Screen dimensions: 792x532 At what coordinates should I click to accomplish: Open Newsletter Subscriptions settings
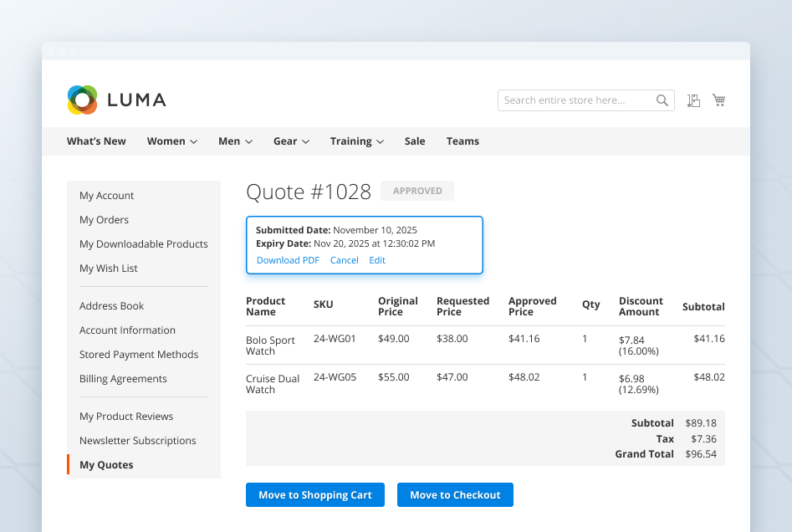(x=137, y=440)
